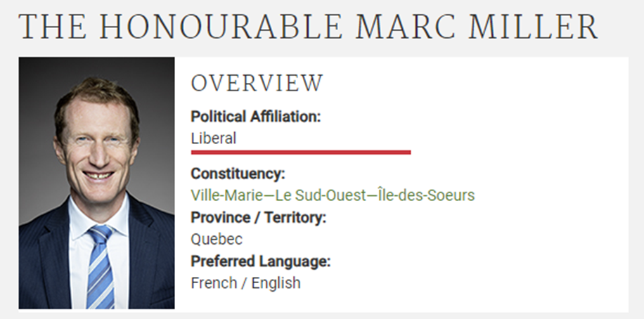Image resolution: width=644 pixels, height=319 pixels.
Task: Click the red bar under Liberal
Action: tap(301, 152)
